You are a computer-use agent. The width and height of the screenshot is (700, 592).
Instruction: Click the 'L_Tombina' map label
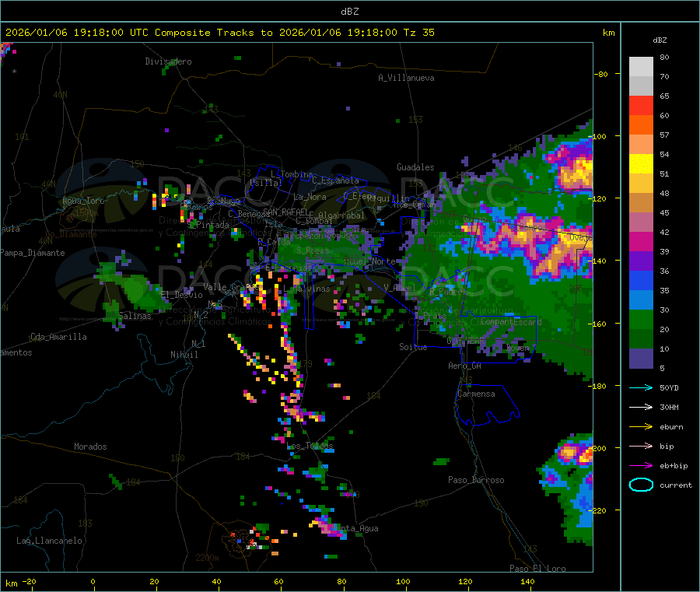pyautogui.click(x=292, y=174)
